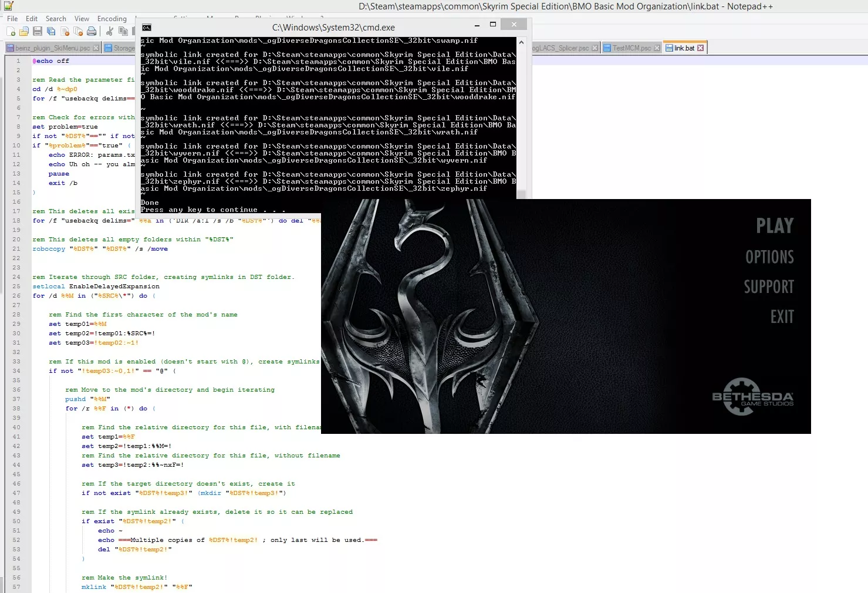
Task: Click the Open file folder icon
Action: coord(24,32)
